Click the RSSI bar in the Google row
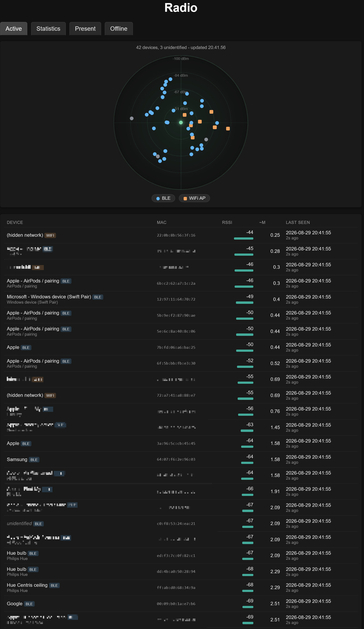 click(248, 607)
